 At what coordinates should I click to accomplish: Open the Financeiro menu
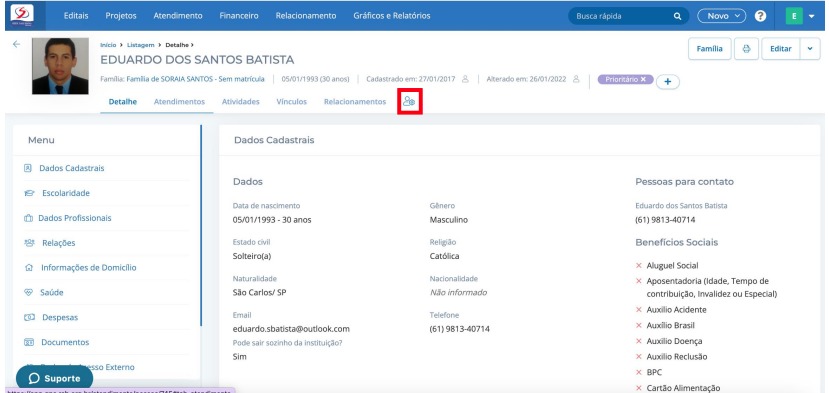pos(239,16)
